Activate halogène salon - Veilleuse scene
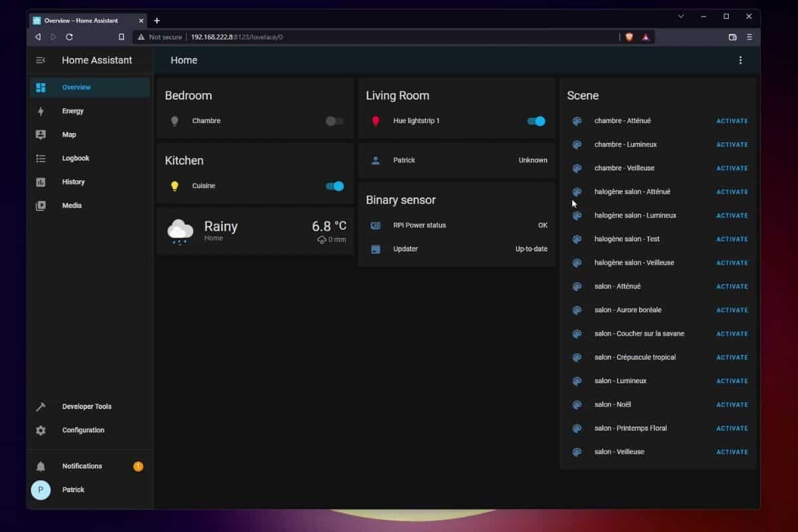This screenshot has width=798, height=532. point(732,263)
